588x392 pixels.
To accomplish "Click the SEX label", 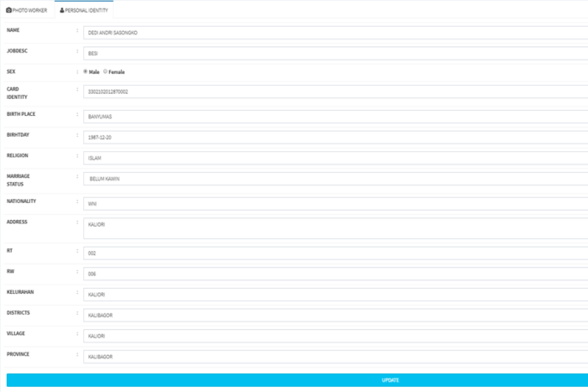I will click(x=11, y=71).
